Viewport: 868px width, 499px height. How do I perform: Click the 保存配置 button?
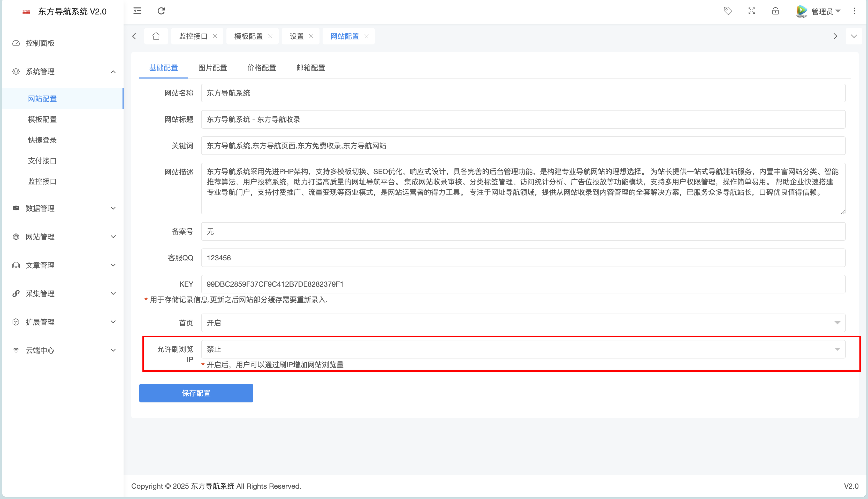click(x=196, y=393)
